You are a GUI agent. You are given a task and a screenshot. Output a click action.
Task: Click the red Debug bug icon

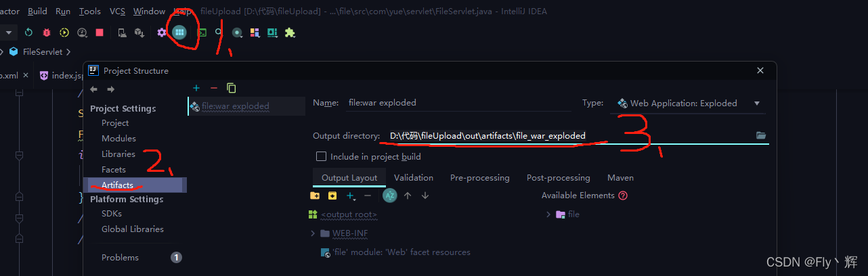coord(46,32)
